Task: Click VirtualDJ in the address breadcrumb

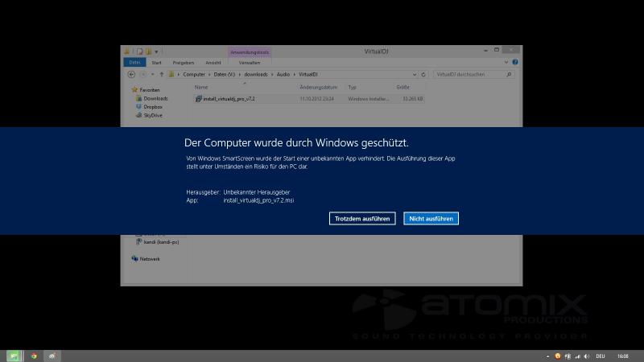Action: 308,74
